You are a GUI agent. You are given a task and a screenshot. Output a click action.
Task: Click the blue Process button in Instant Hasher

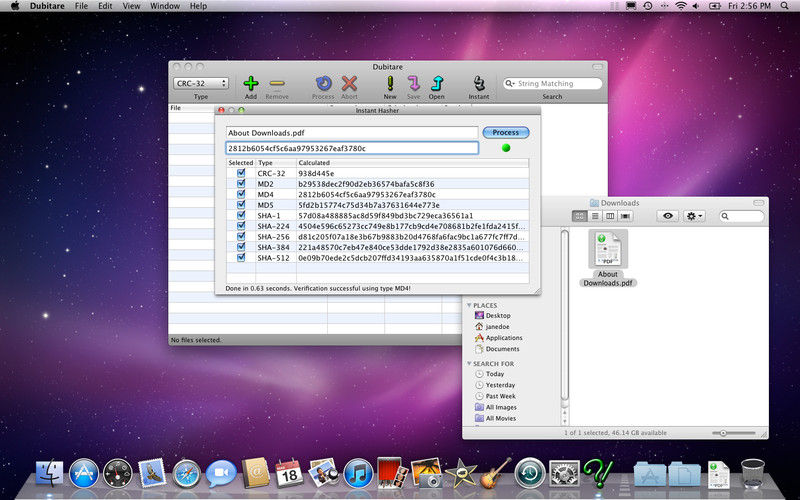[x=506, y=133]
